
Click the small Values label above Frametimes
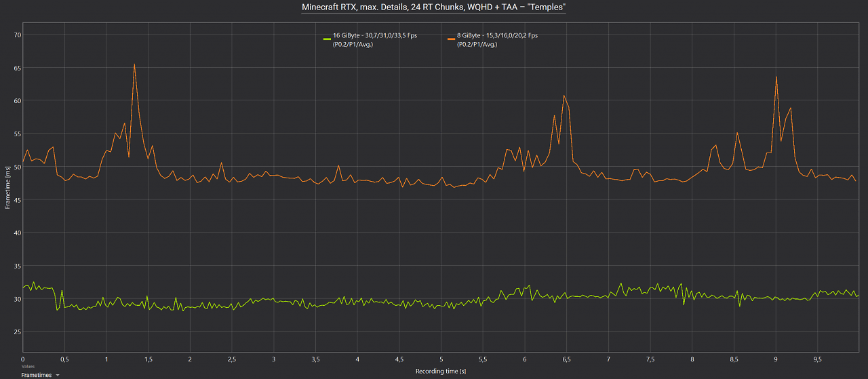(x=28, y=367)
